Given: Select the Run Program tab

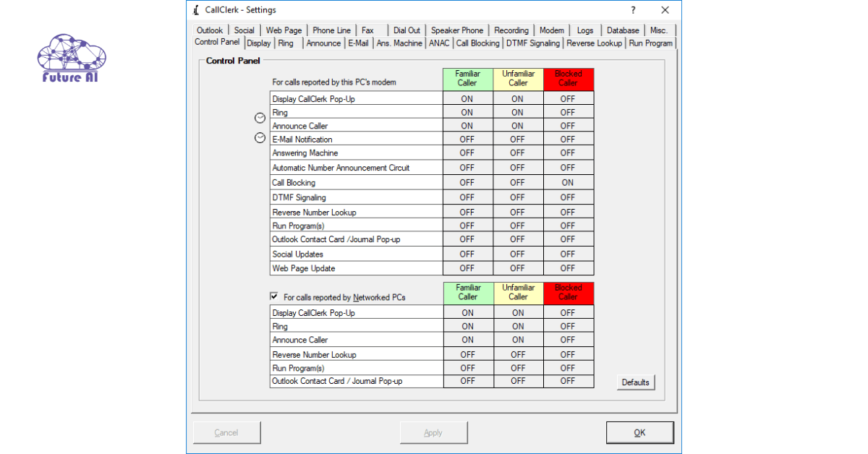Looking at the screenshot, I should click(650, 43).
